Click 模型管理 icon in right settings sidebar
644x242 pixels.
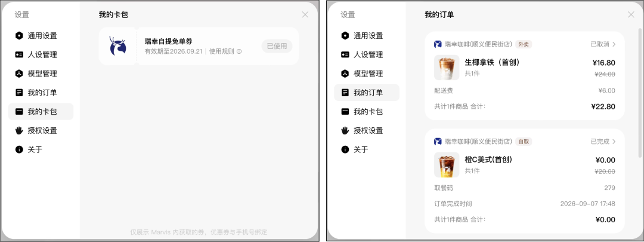point(345,73)
